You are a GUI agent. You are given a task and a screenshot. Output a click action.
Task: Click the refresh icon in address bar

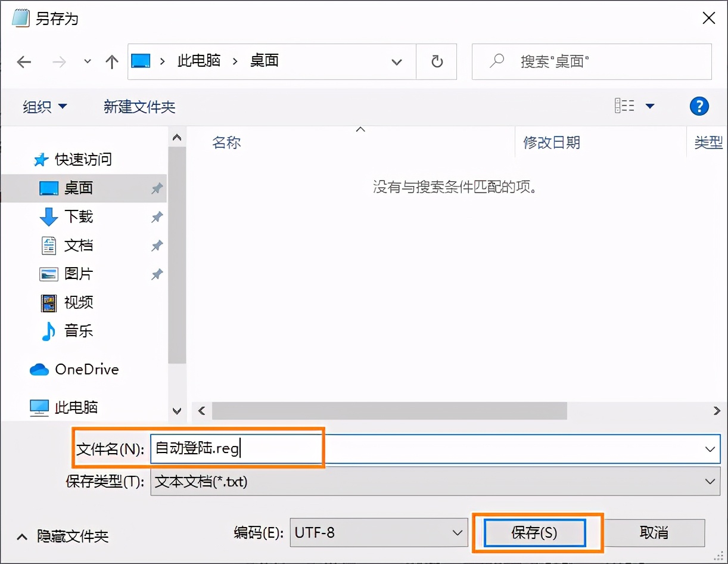(x=436, y=61)
